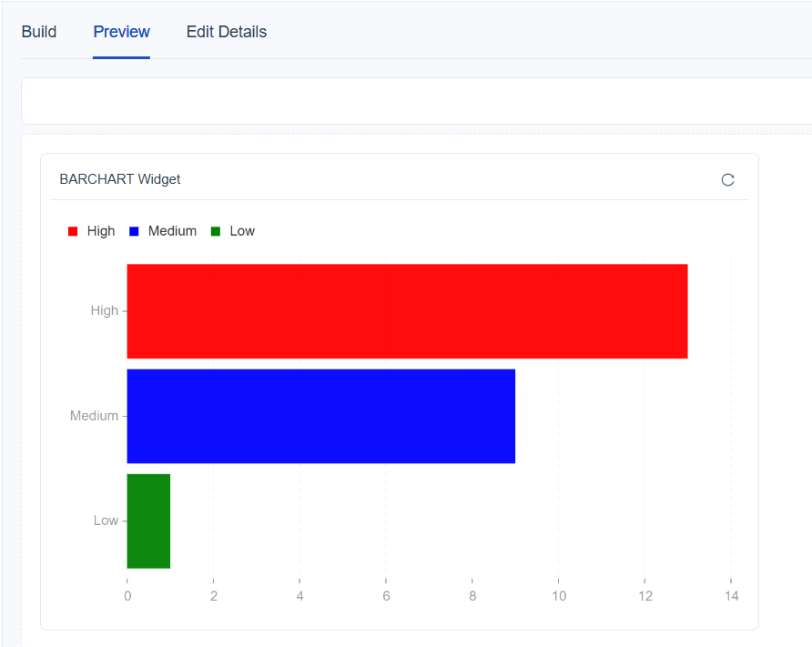
Task: Switch to the Build tab
Action: [39, 32]
